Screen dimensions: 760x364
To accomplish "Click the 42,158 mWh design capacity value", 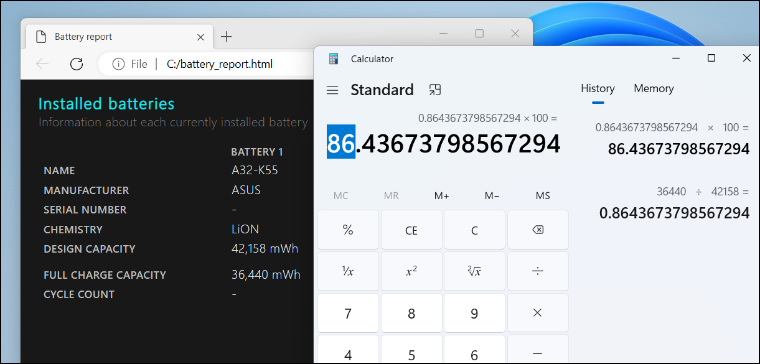I will (x=265, y=249).
